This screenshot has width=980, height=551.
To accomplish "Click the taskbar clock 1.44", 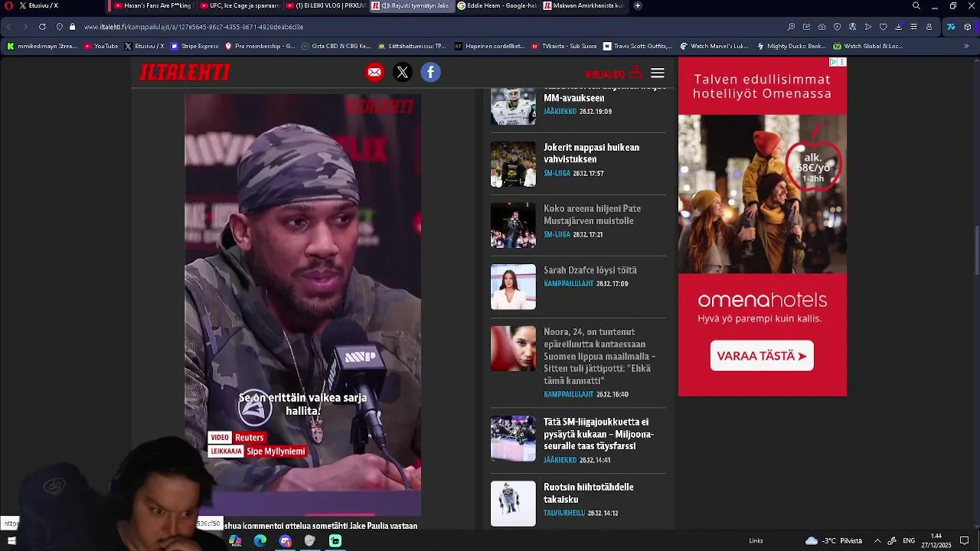I will pos(936,541).
